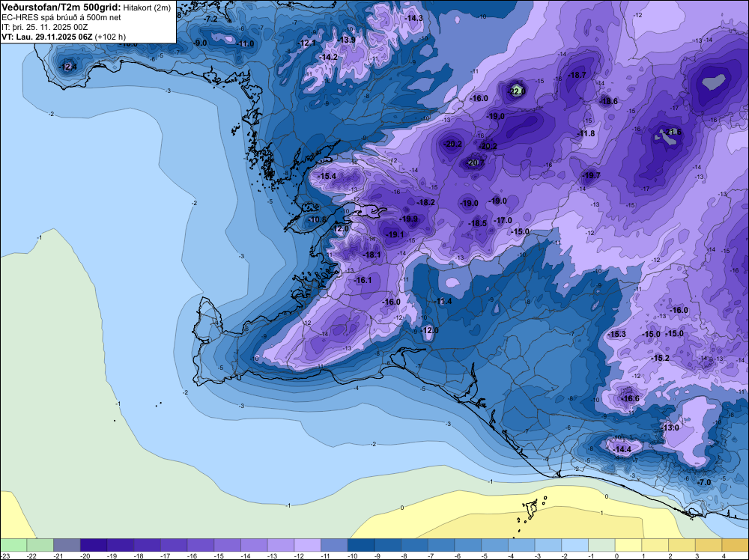
Task: Click the -10.6 temperature value
Action: (317, 219)
